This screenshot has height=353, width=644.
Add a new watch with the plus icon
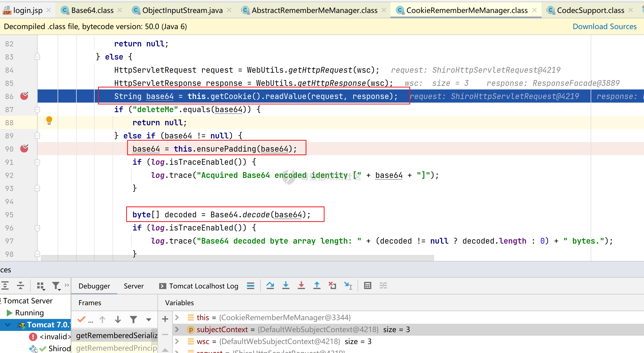(165, 319)
